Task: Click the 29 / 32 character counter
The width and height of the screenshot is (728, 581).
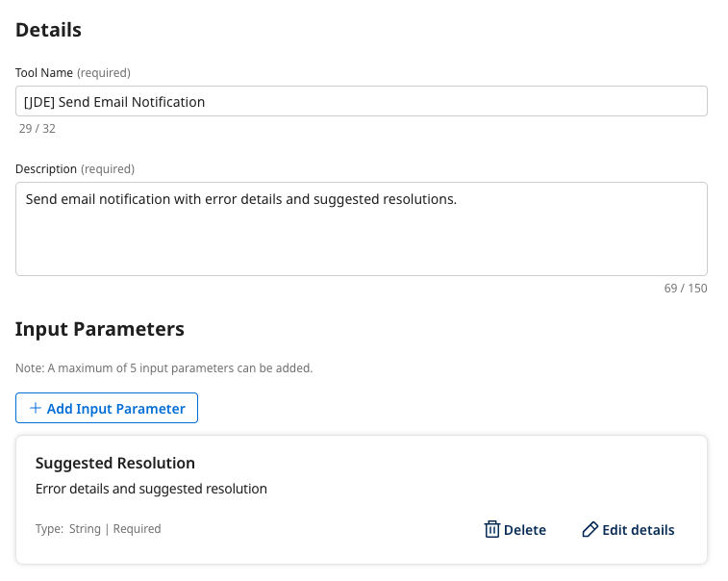Action: click(x=38, y=128)
